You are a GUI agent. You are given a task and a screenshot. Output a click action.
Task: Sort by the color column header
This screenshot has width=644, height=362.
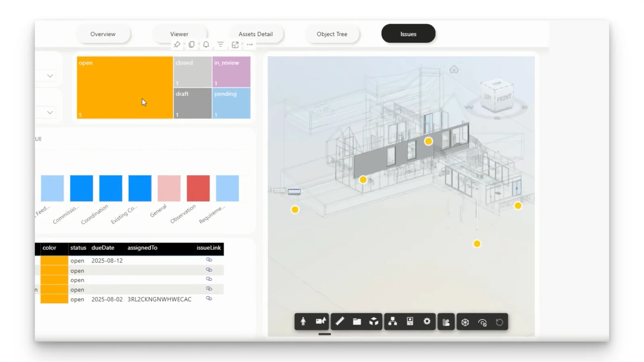point(50,248)
